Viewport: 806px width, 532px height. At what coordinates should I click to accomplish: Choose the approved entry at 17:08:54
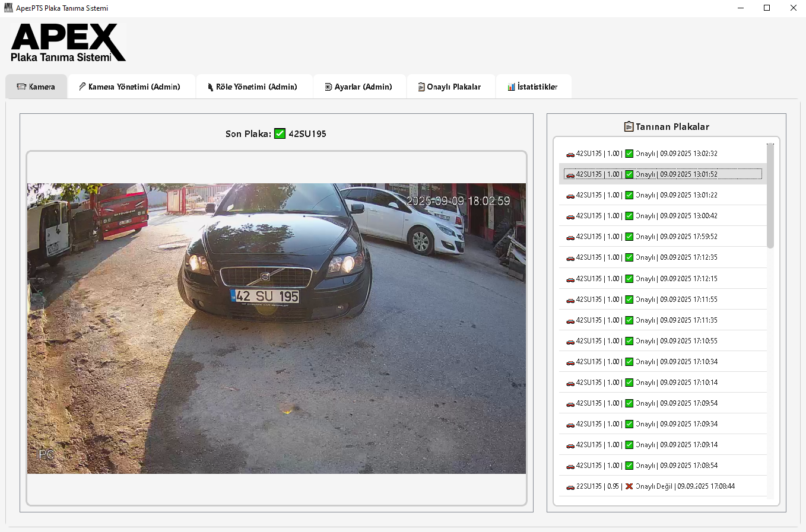662,465
